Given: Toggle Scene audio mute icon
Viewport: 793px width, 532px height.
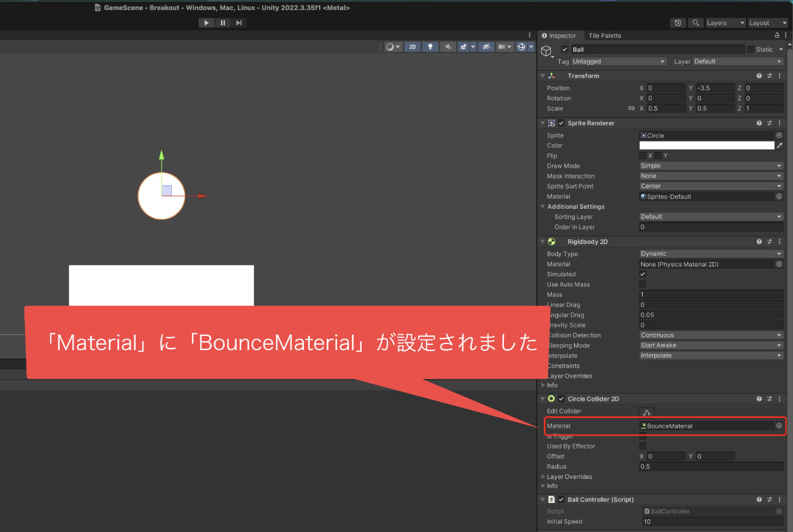Looking at the screenshot, I should pyautogui.click(x=448, y=46).
